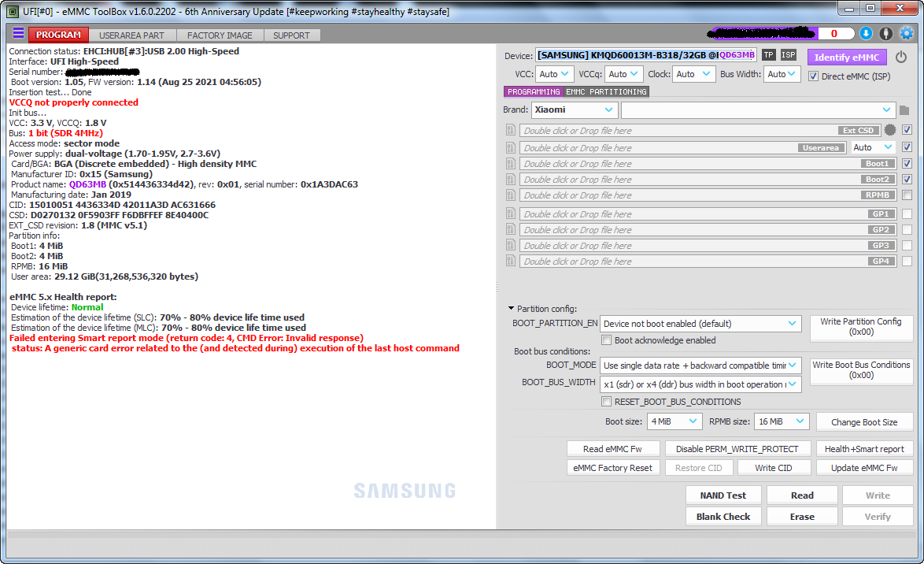Screen dimensions: 924x564
Task: Click the Userarea file drop field
Action: tap(684, 147)
